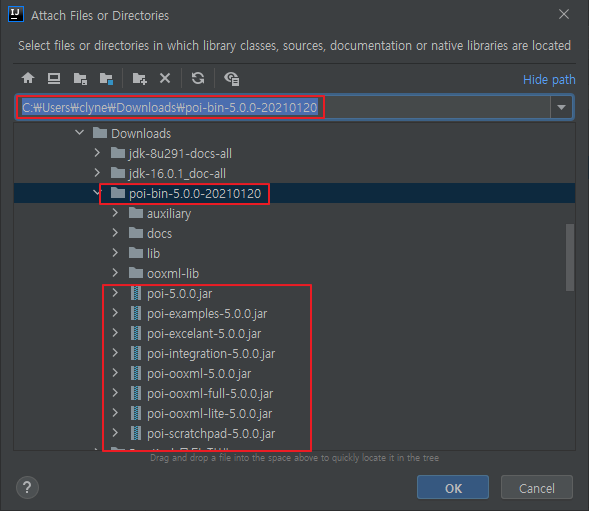The image size is (589, 511).
Task: Click jar icon of poi-ooxml-5.0.0.jar
Action: pos(136,373)
